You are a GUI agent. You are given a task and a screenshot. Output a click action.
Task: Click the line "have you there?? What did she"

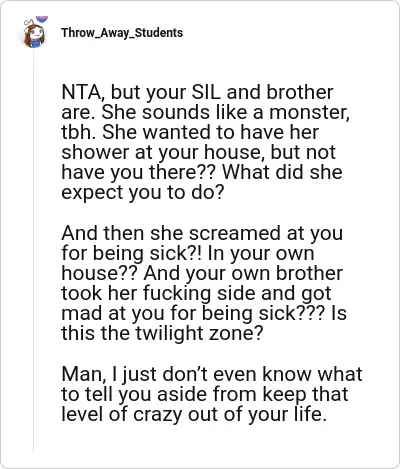click(202, 172)
